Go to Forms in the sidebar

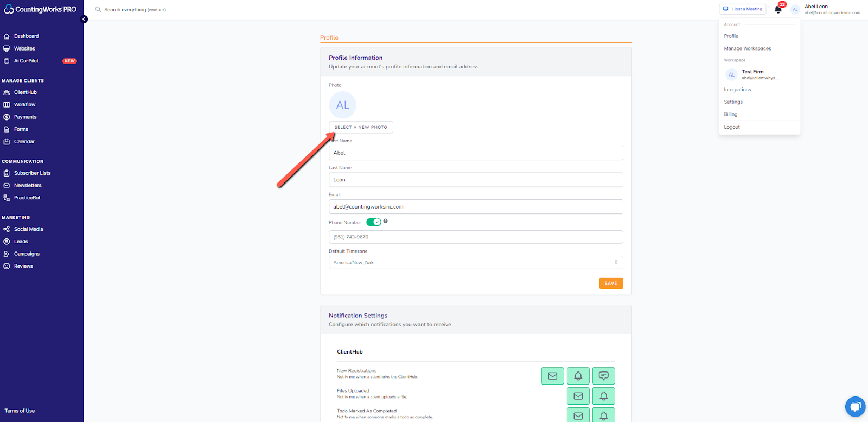tap(21, 129)
